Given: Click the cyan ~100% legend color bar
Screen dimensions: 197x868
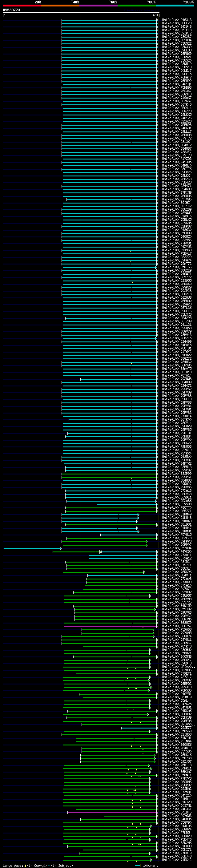Looking at the screenshot, I should tap(175, 6).
